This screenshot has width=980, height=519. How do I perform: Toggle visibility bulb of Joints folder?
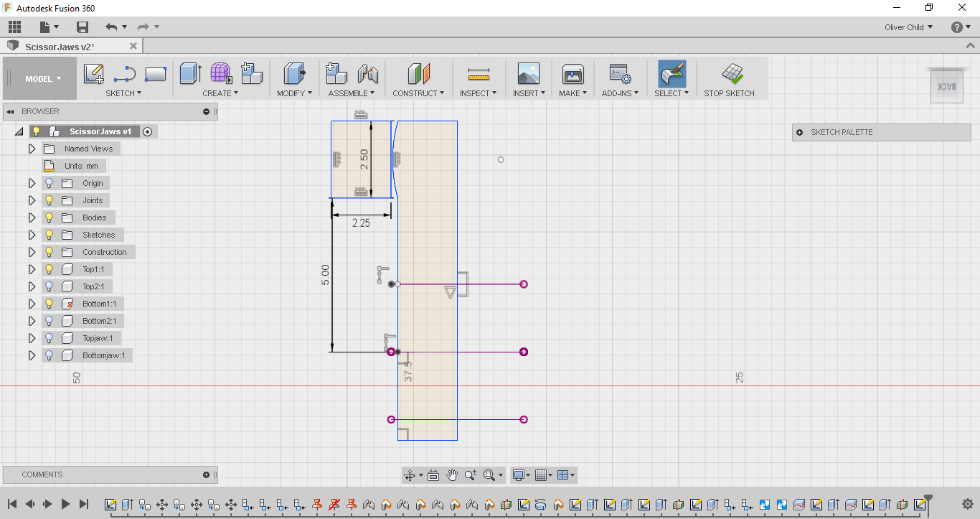[x=50, y=200]
